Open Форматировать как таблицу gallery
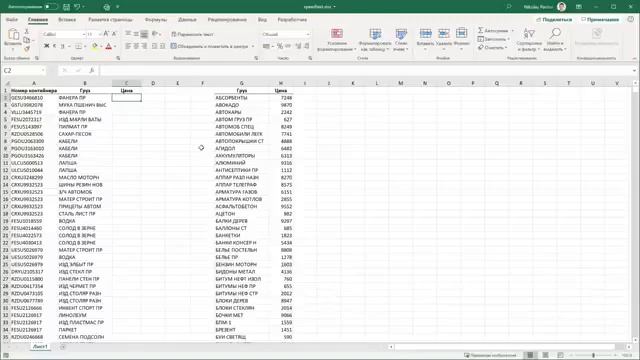This screenshot has height=360, width=640. pos(375,40)
